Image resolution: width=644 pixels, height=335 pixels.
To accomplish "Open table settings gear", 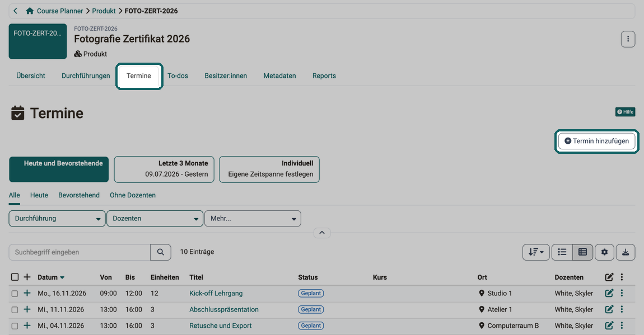I will [604, 252].
